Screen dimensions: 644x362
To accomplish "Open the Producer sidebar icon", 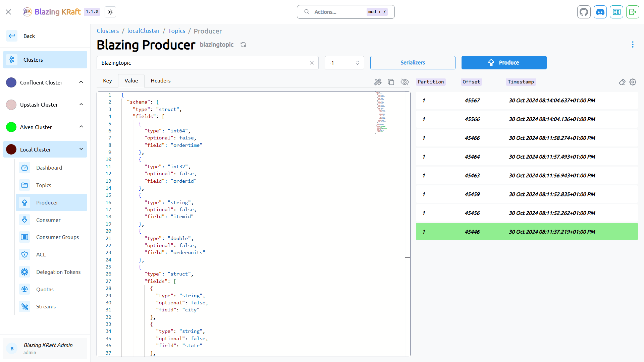I will 24,202.
